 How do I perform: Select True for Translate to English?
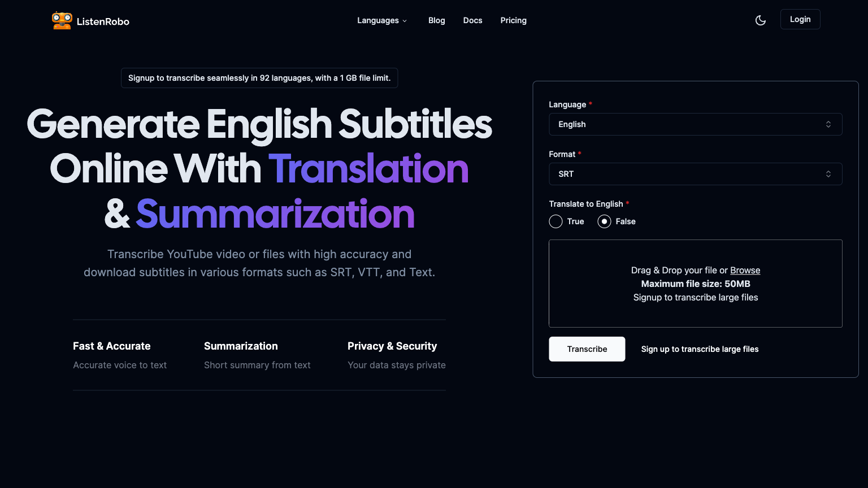(555, 221)
